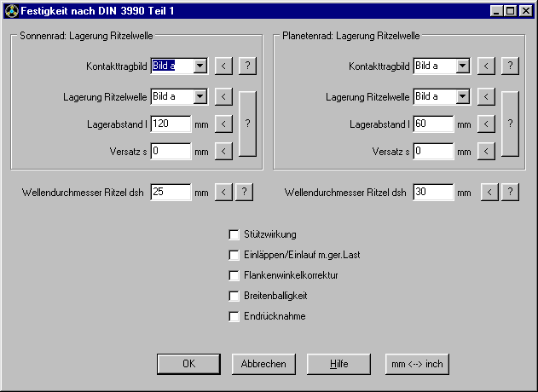Open the Planetenrad Lagerung Ritzelwelle dropdown
The width and height of the screenshot is (538, 392).
[462, 96]
